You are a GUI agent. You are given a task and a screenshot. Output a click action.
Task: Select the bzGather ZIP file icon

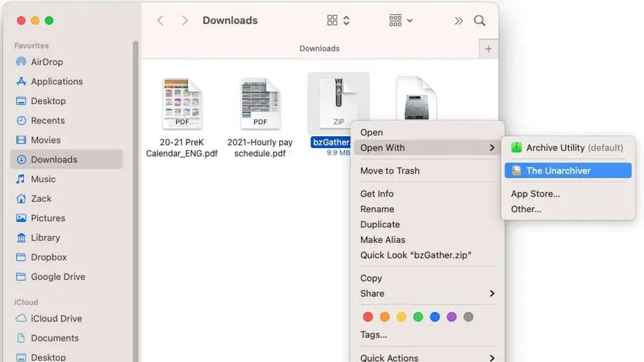339,103
